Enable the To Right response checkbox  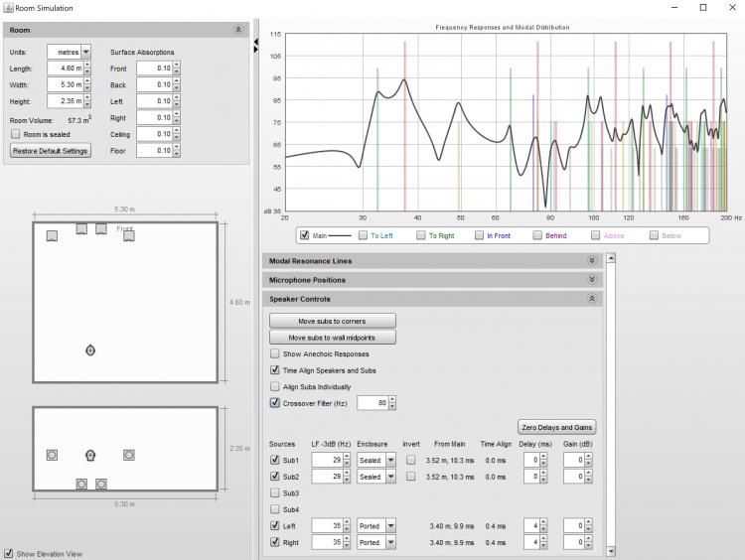421,235
